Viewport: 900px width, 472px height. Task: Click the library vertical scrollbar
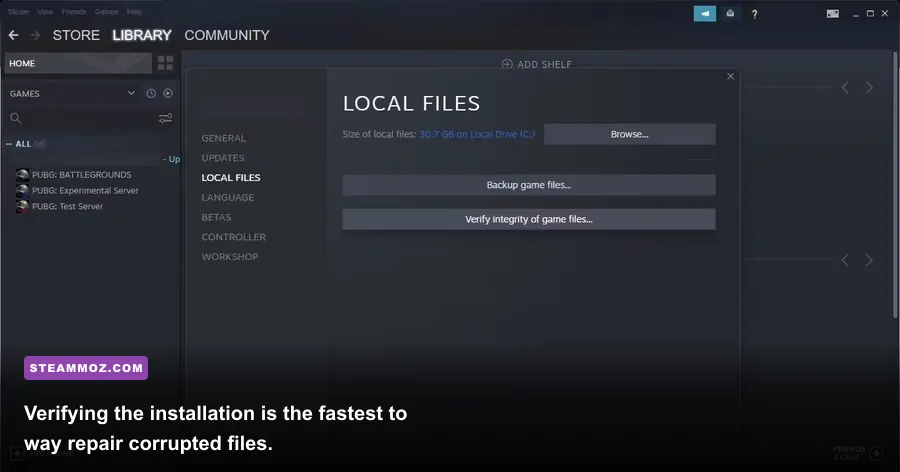point(895,184)
